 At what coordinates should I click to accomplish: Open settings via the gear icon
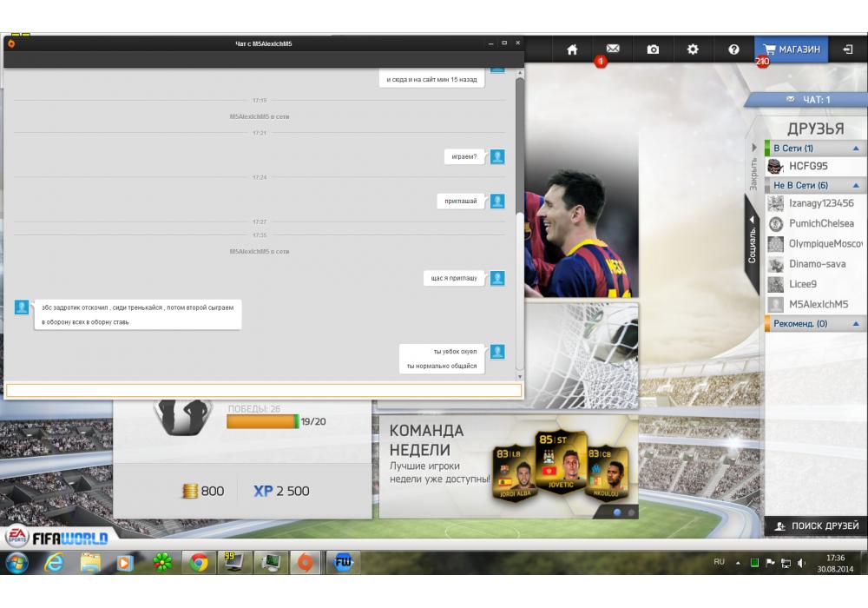[693, 50]
